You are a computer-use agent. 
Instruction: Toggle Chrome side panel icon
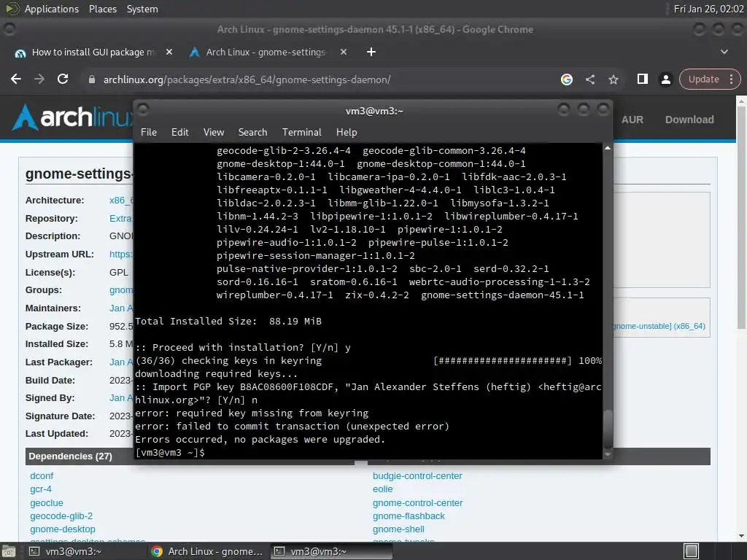tap(642, 79)
